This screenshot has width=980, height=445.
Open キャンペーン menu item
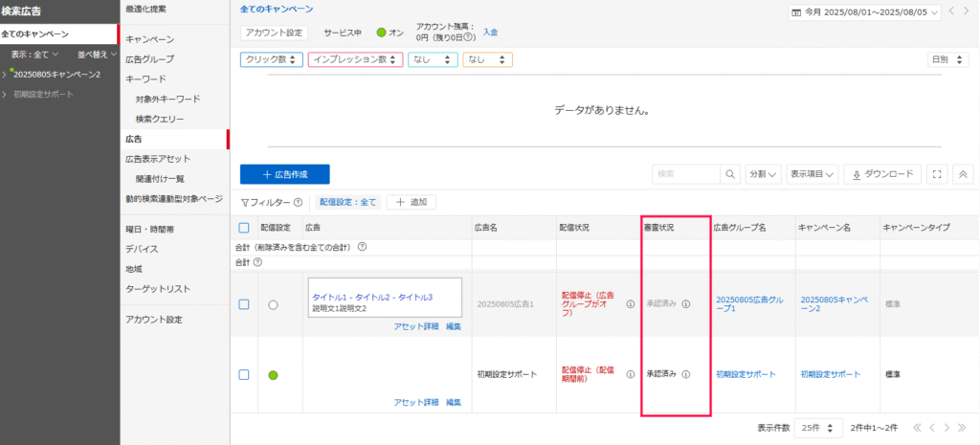(150, 39)
